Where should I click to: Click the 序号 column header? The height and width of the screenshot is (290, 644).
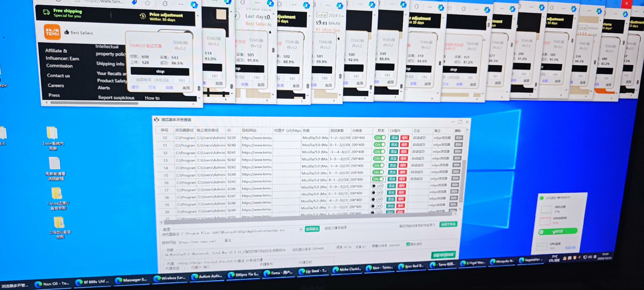(x=164, y=130)
